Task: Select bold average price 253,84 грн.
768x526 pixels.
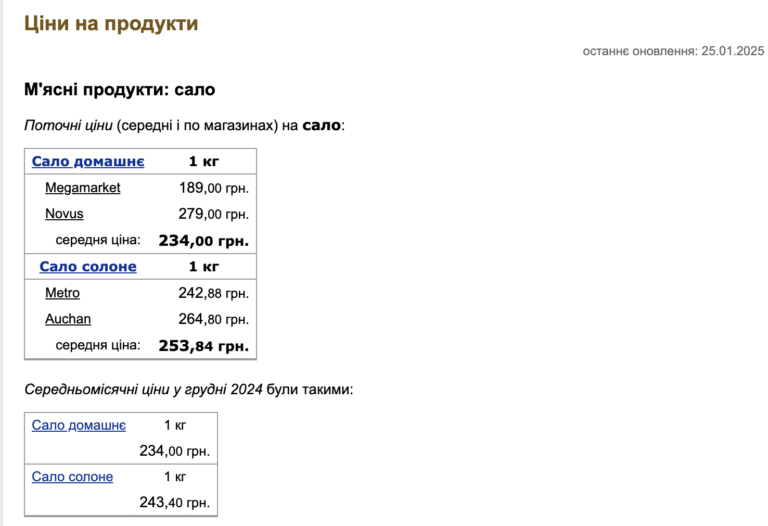Action: tap(203, 346)
